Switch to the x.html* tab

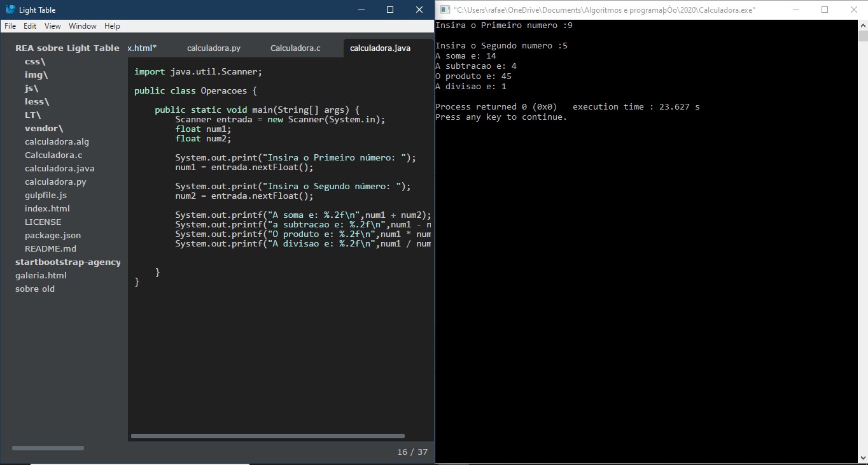pos(142,48)
